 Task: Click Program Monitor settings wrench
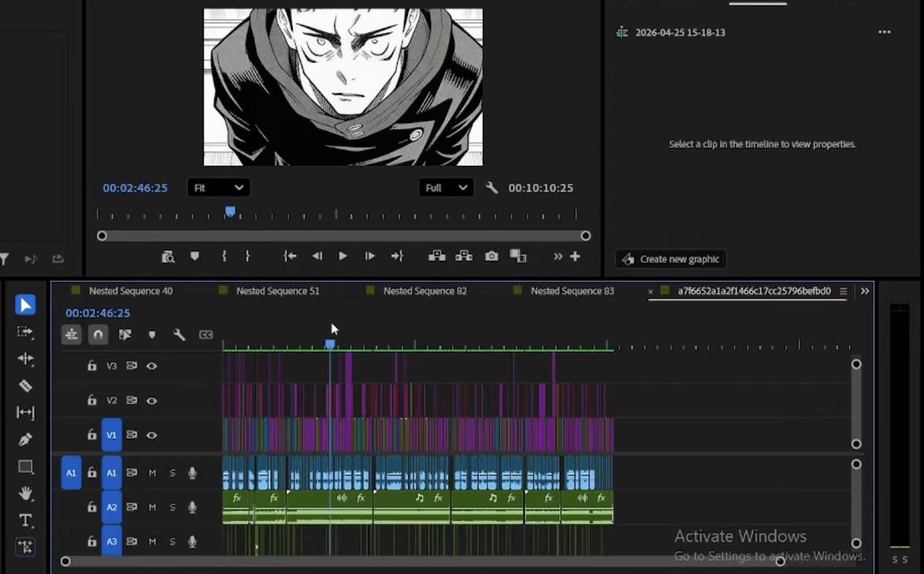491,188
